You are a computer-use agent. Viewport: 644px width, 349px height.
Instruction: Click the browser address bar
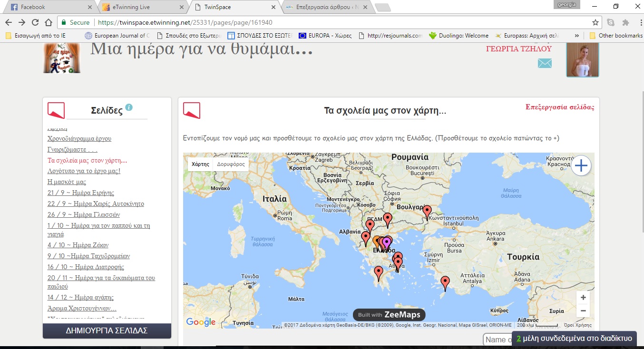[x=333, y=22]
